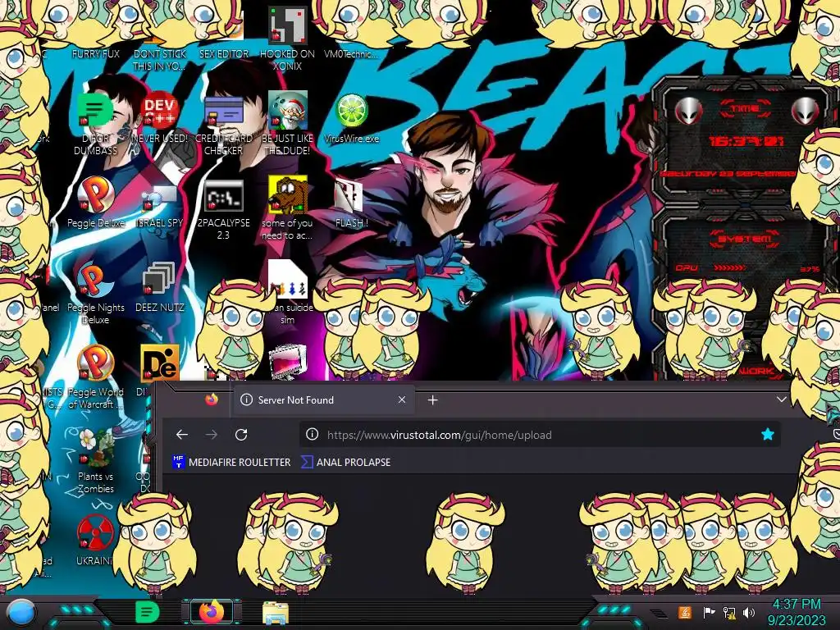Launch the Plants vs Zombies shortcut
Image resolution: width=840 pixels, height=630 pixels.
coord(95,449)
